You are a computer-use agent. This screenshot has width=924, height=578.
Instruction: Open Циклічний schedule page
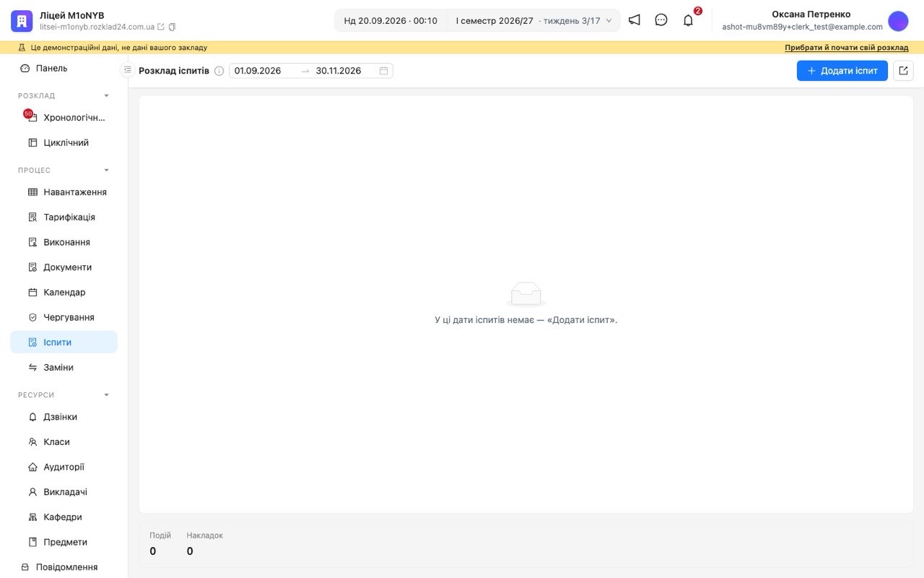click(64, 142)
